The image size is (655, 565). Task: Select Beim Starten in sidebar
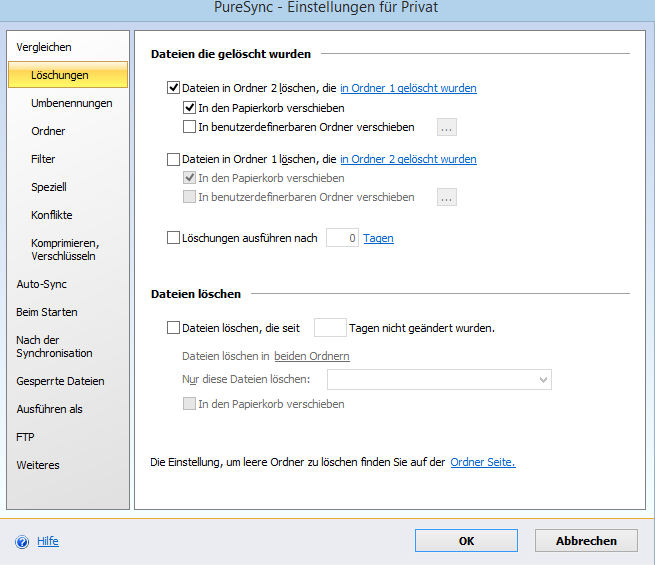[x=47, y=312]
